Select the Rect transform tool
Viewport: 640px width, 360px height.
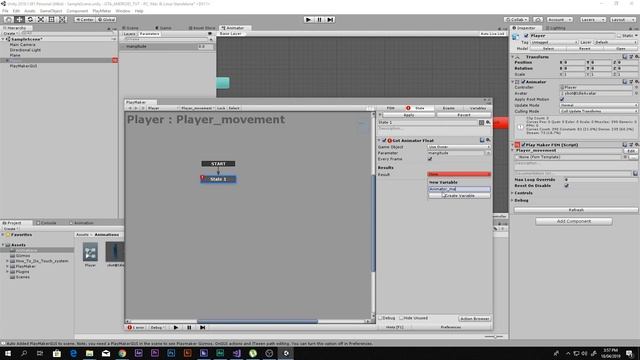point(51,20)
